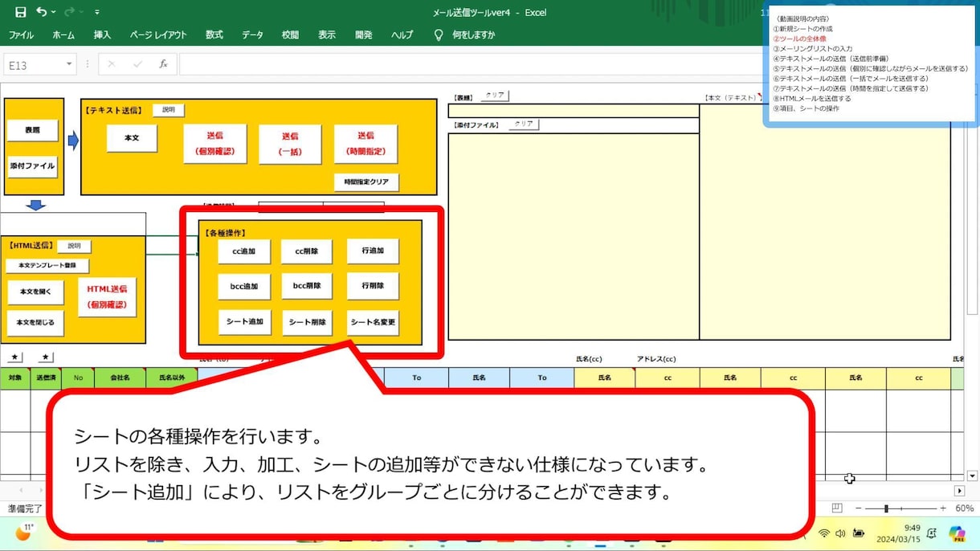Click 本文テンプレート登録 button
This screenshot has height=551, width=980.
pos(47,266)
